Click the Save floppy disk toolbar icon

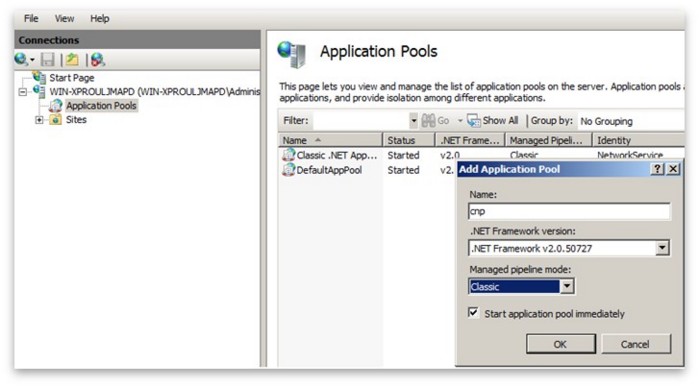coord(48,59)
